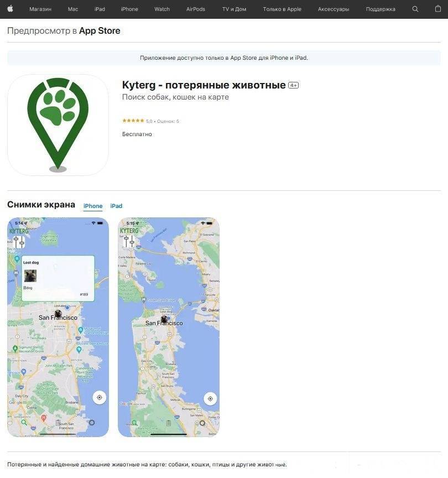The height and width of the screenshot is (478, 448).
Task: Click the five-star rating
Action: click(x=133, y=121)
